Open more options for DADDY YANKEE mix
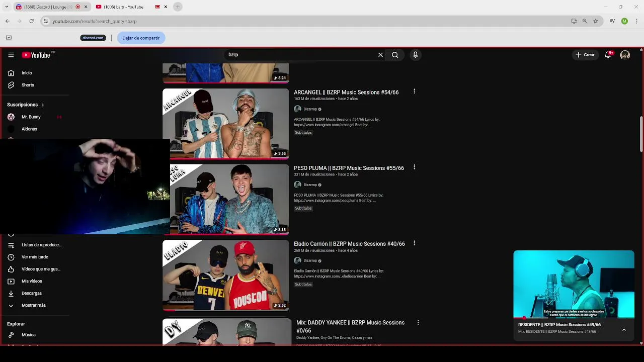The image size is (644, 362). click(x=418, y=322)
